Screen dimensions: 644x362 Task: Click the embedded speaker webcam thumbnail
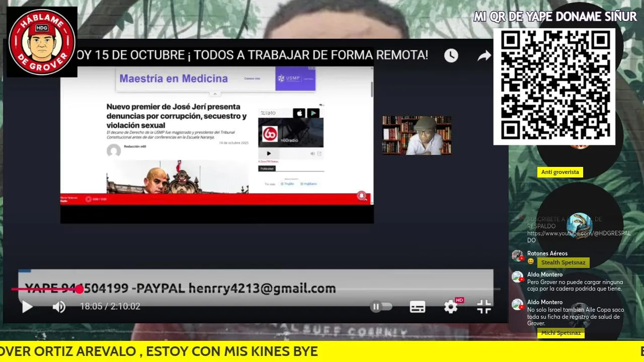[417, 135]
